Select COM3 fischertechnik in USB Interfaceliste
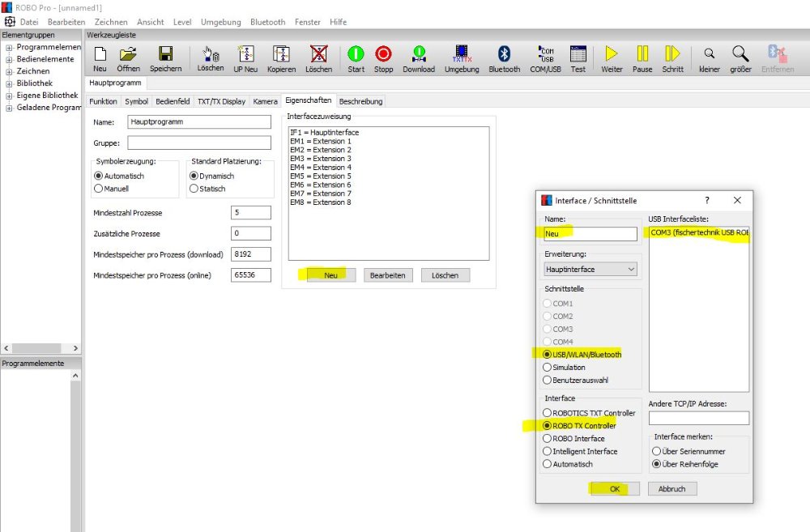This screenshot has height=532, width=810. 699,232
